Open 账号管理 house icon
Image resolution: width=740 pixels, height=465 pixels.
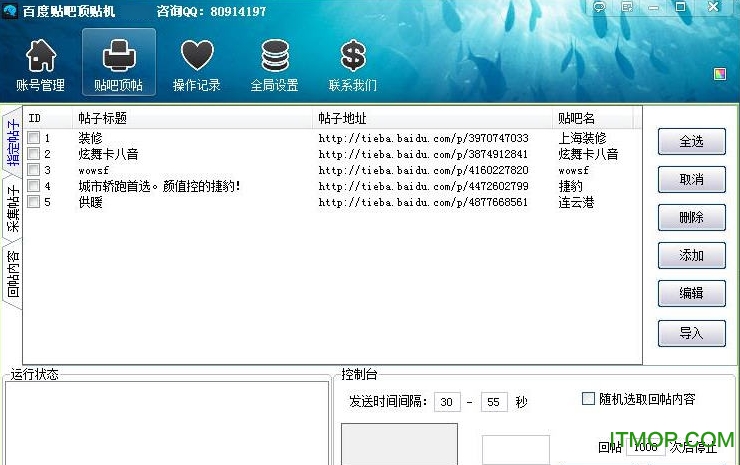click(41, 56)
